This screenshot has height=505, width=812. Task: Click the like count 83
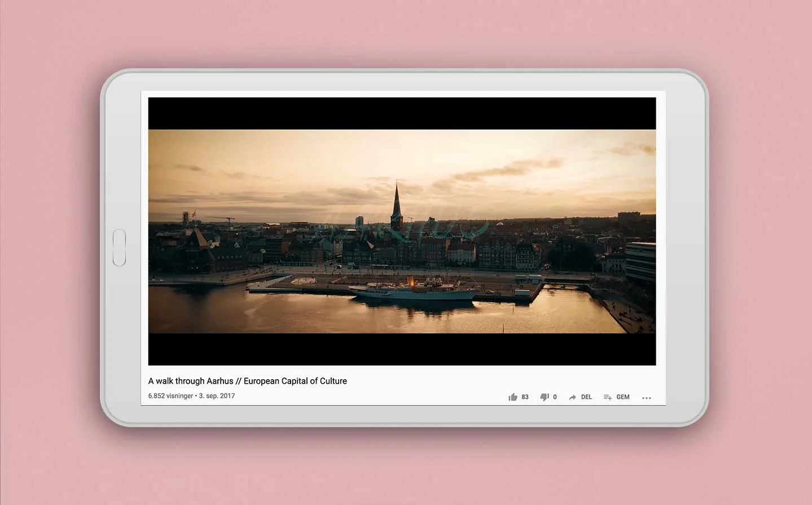click(x=525, y=397)
